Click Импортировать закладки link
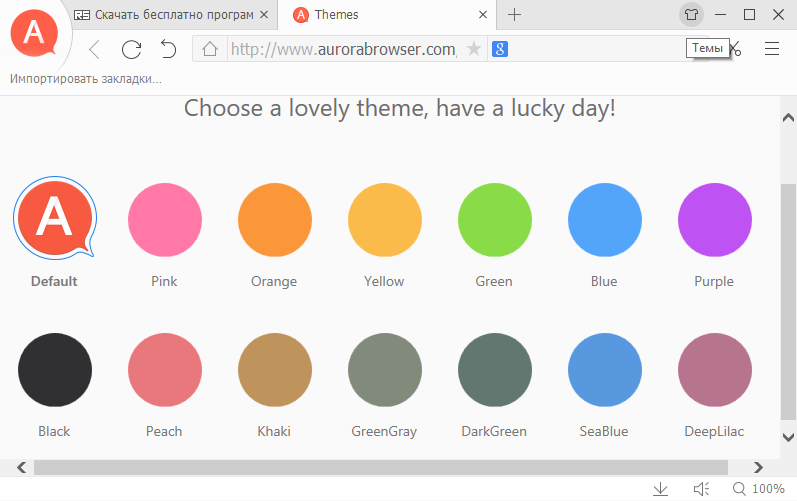The height and width of the screenshot is (501, 797). 86,79
